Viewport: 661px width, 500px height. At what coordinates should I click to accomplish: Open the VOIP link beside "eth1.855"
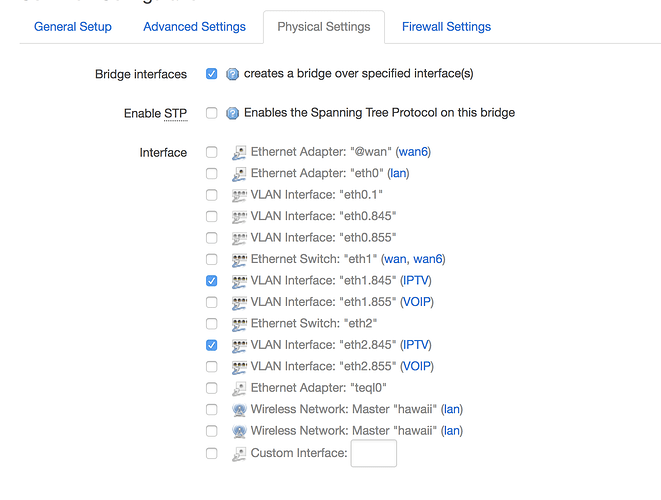(x=417, y=302)
